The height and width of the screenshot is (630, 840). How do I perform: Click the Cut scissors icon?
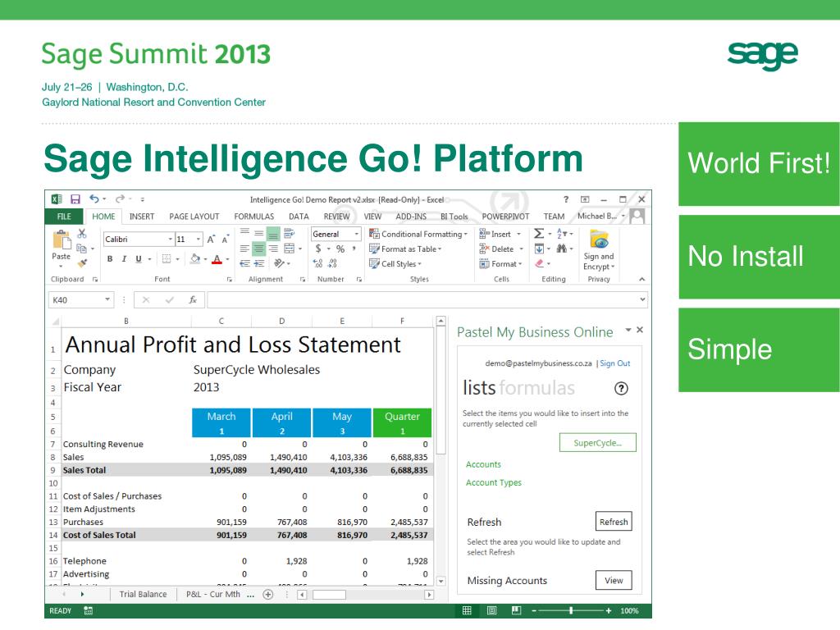82,234
